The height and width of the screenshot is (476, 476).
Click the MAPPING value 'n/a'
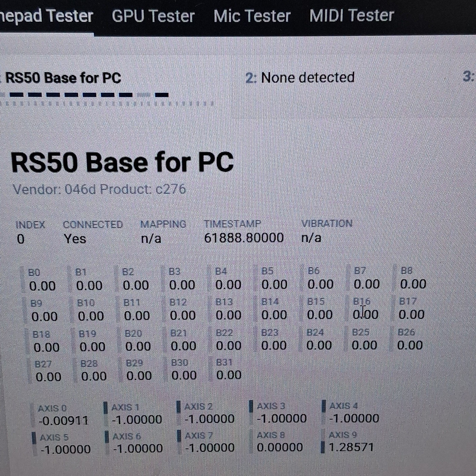point(151,238)
